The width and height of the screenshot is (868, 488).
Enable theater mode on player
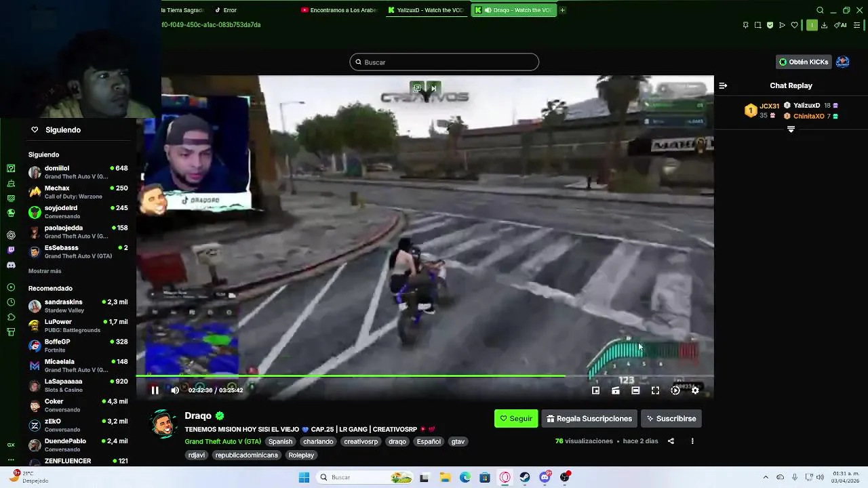pyautogui.click(x=635, y=390)
